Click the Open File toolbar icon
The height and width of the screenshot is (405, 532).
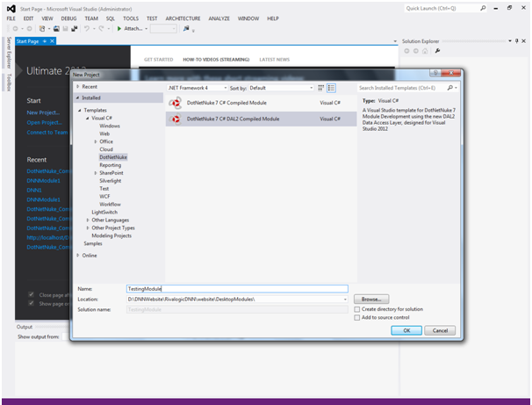pyautogui.click(x=56, y=29)
